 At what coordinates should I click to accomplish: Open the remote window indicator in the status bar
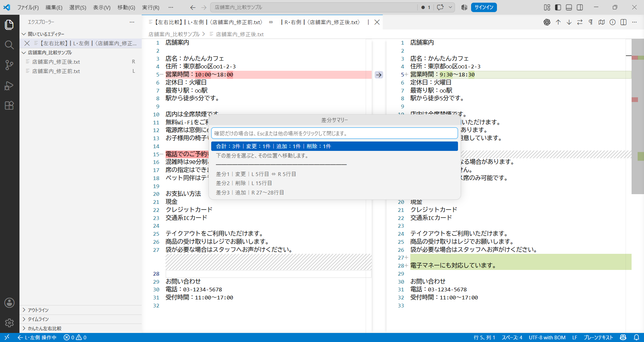pyautogui.click(x=7, y=337)
